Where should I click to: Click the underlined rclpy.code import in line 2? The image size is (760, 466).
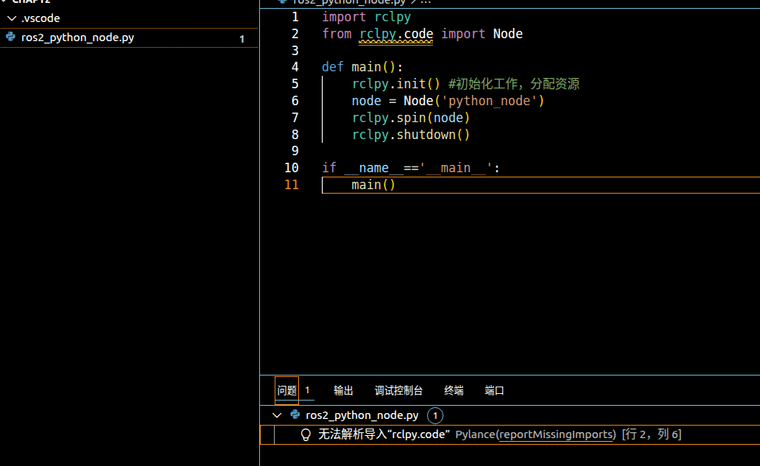(396, 34)
